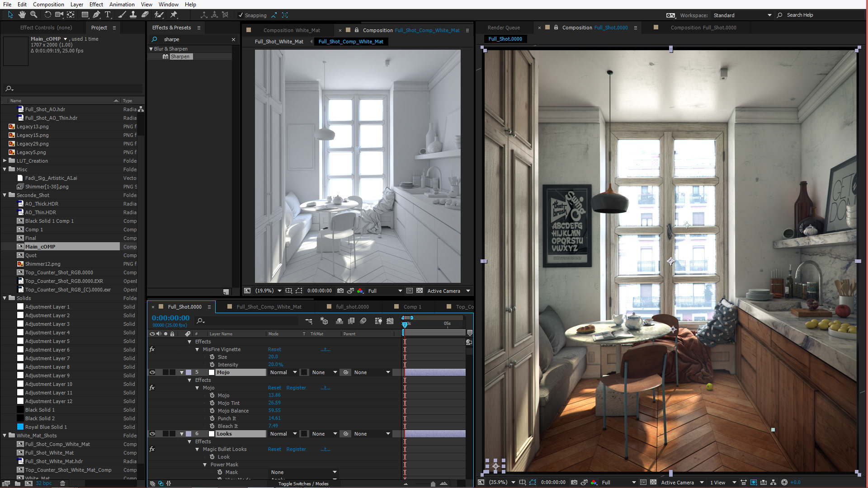
Task: Open the Workspace Standard dropdown
Action: coord(742,15)
